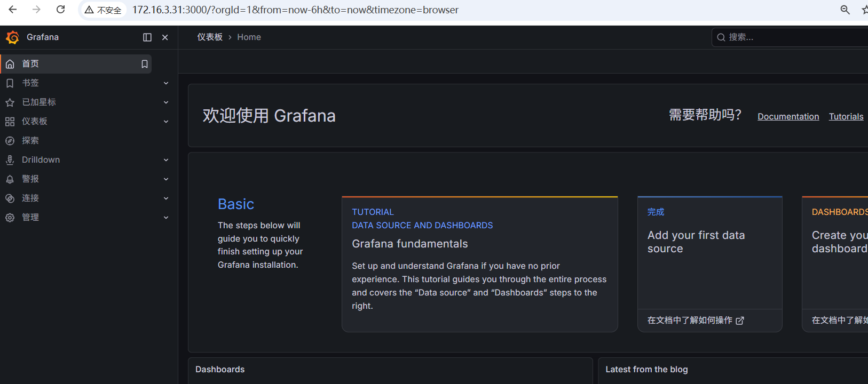Click the bell icon beside 警报

[10, 179]
